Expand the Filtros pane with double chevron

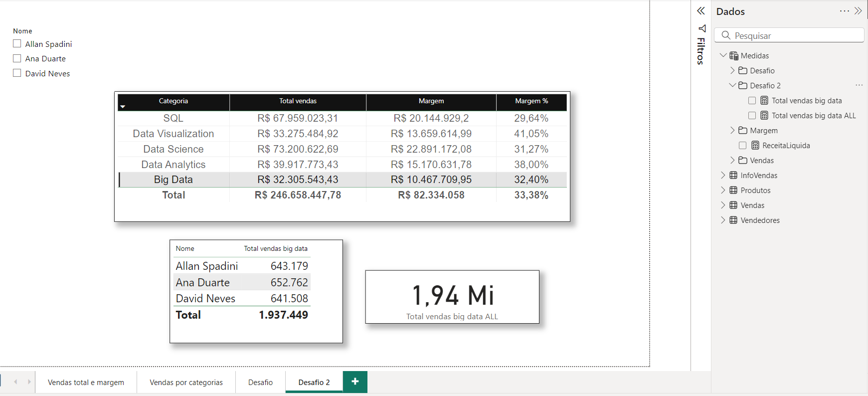(x=701, y=11)
